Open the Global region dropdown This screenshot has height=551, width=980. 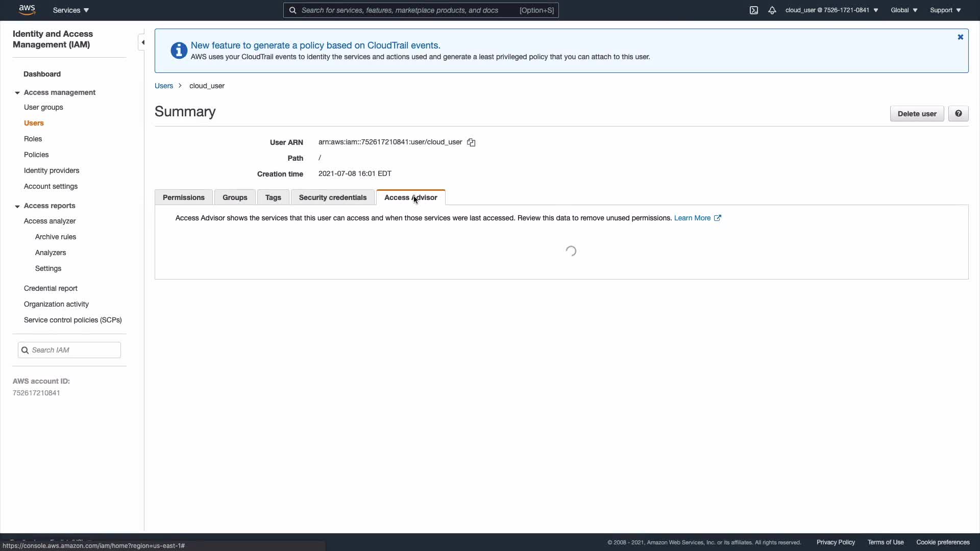coord(904,10)
